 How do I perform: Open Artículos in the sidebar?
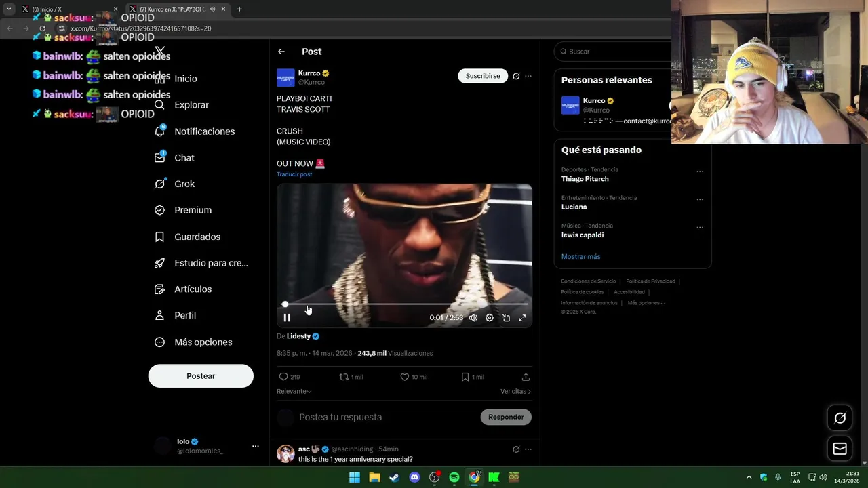pos(183,289)
